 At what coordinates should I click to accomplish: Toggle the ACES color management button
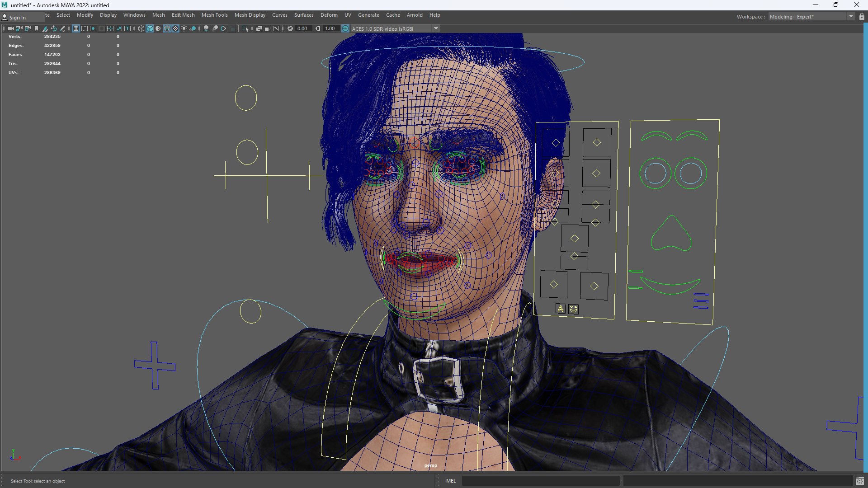(345, 28)
